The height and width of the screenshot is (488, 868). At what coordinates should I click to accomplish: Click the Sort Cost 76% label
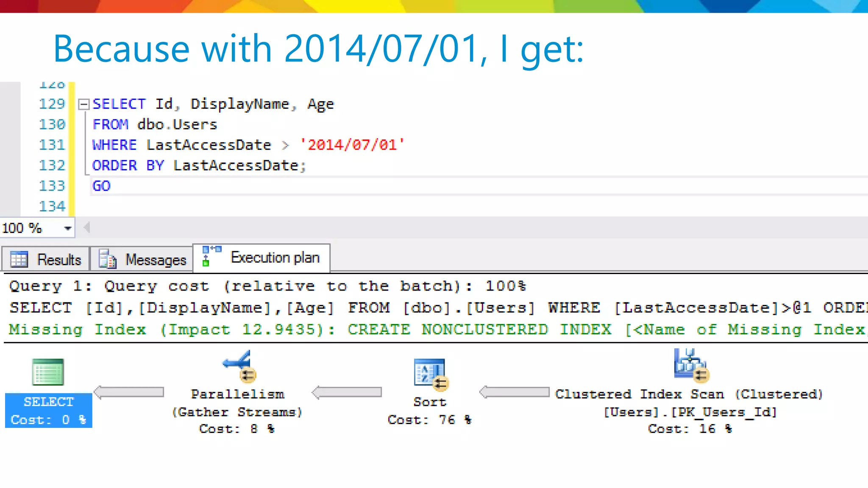tap(429, 419)
